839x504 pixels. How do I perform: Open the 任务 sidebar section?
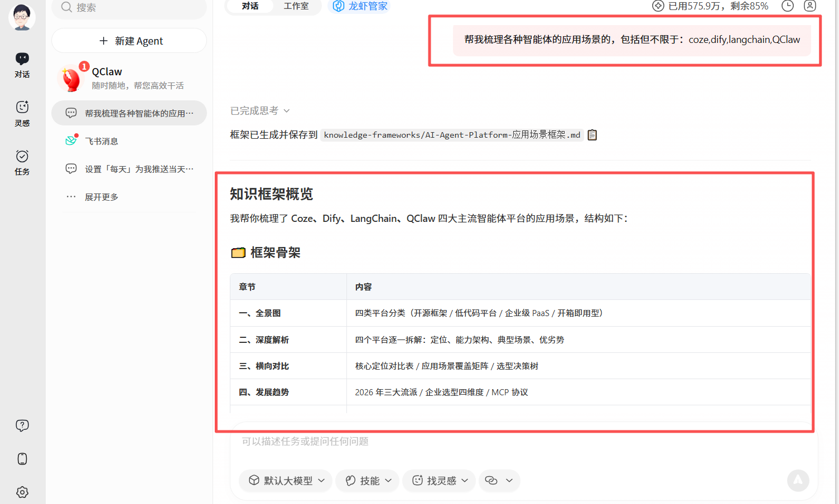[22, 163]
